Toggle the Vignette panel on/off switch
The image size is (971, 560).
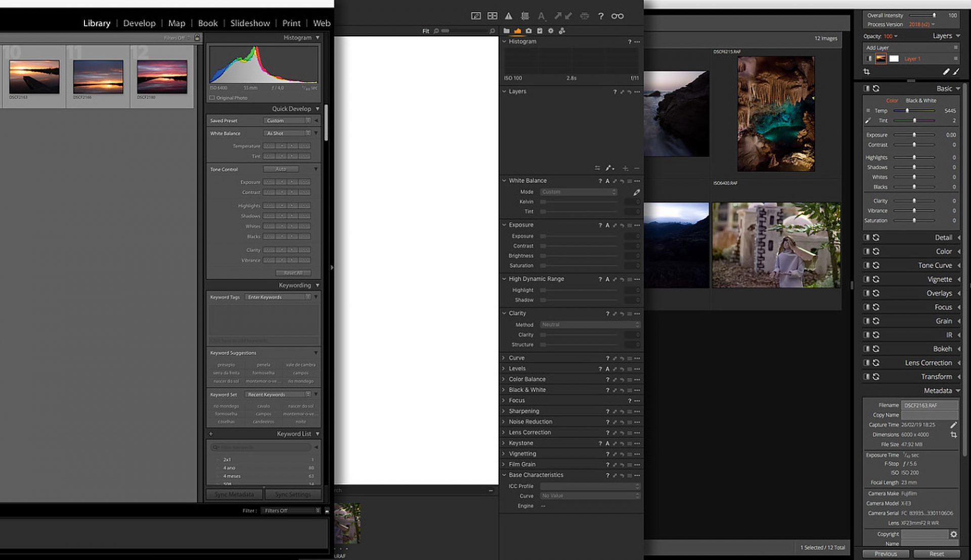point(866,279)
